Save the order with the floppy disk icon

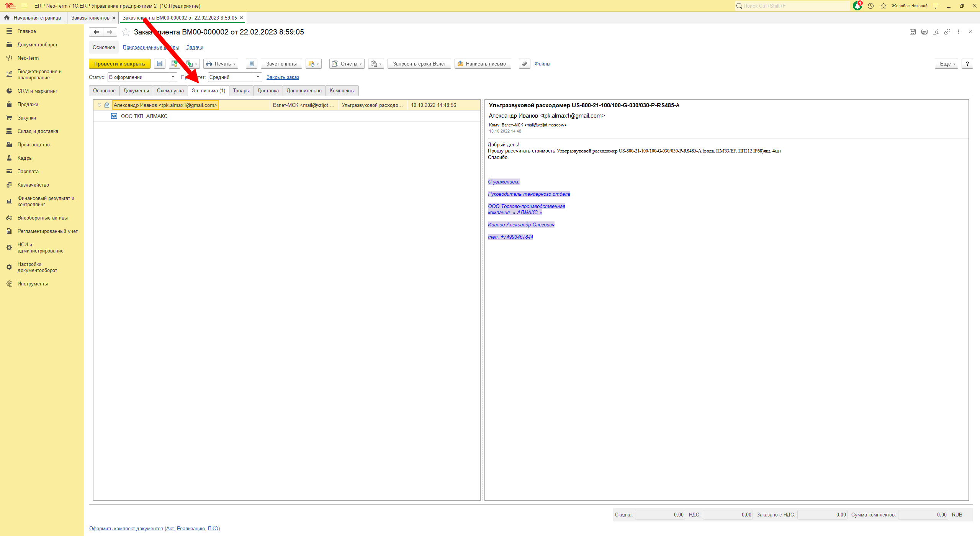point(160,64)
